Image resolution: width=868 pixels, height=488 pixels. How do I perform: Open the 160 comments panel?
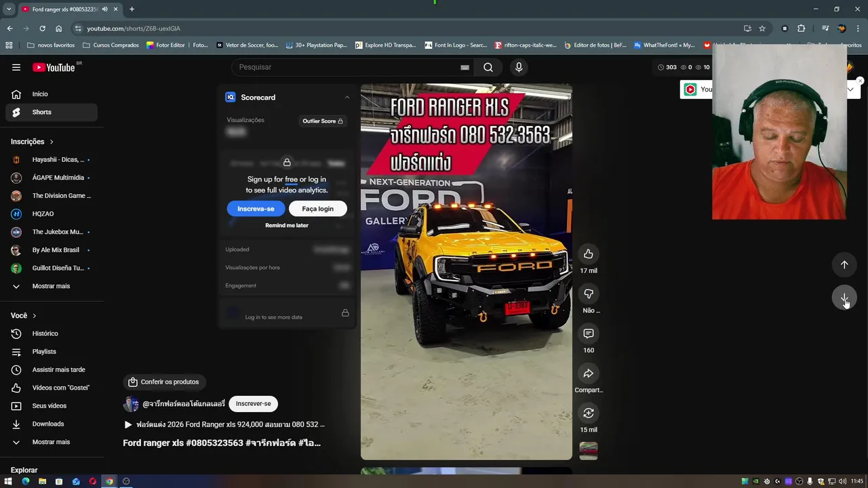point(589,333)
